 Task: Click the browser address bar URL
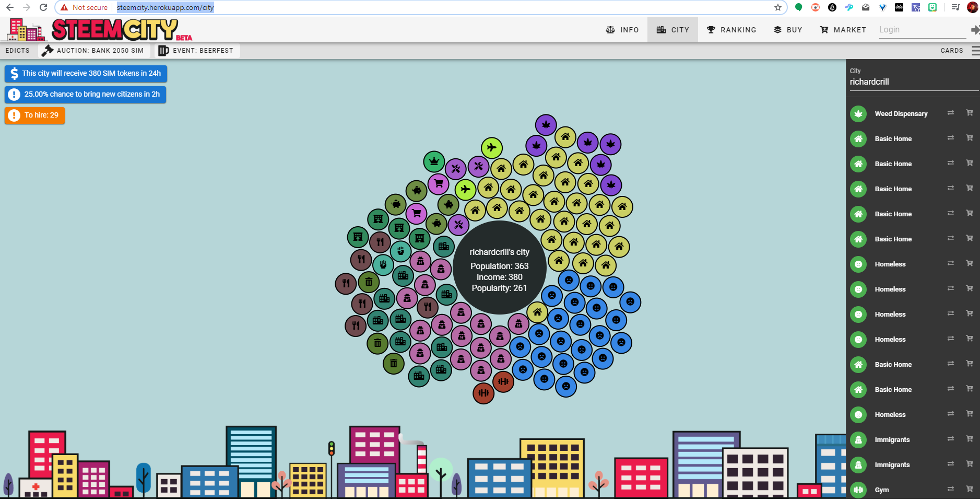[165, 7]
